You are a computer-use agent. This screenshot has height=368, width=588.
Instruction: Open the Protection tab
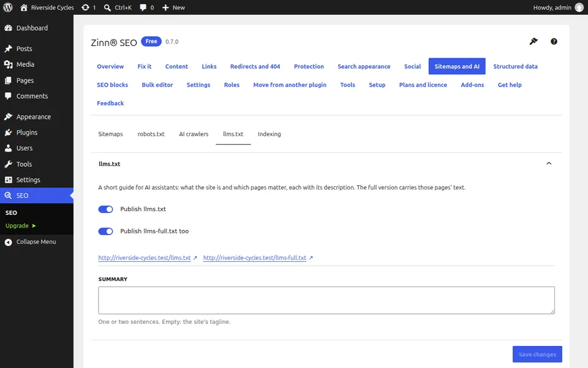coord(309,66)
